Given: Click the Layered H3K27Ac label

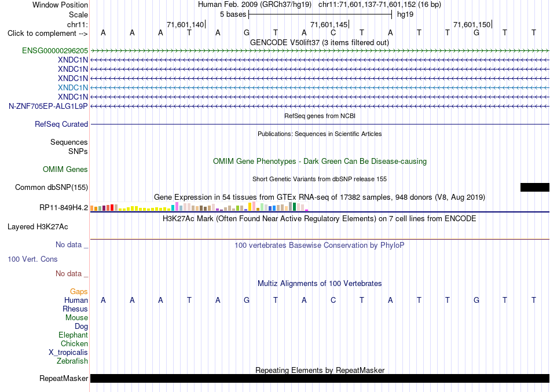Looking at the screenshot, I should pyautogui.click(x=38, y=227).
